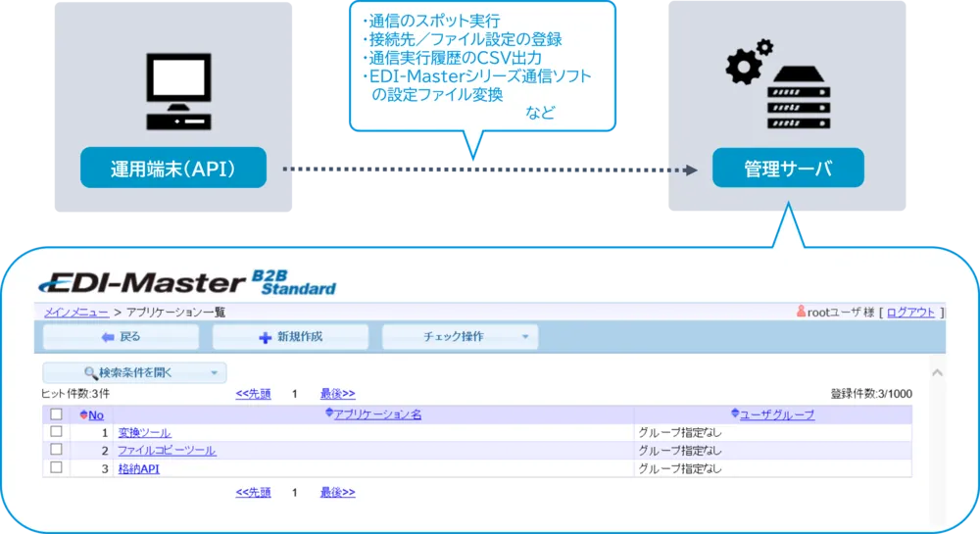Click sort icon next to アプリケーション名 header

tap(329, 414)
